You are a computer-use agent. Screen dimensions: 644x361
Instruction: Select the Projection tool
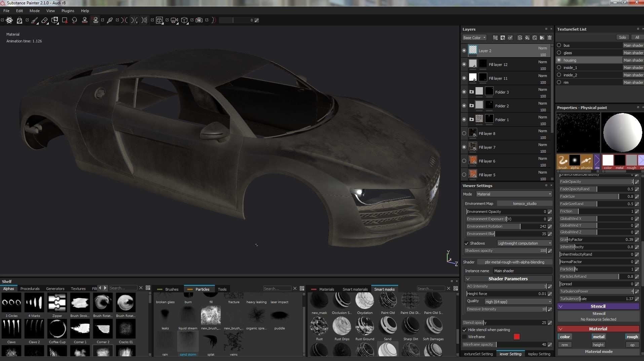pyautogui.click(x=54, y=20)
